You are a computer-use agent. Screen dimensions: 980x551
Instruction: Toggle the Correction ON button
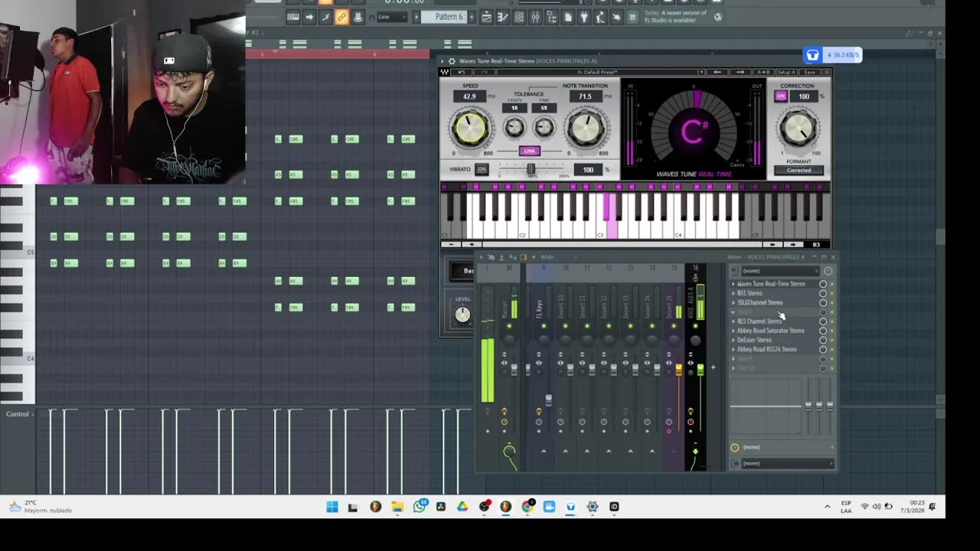(x=781, y=96)
